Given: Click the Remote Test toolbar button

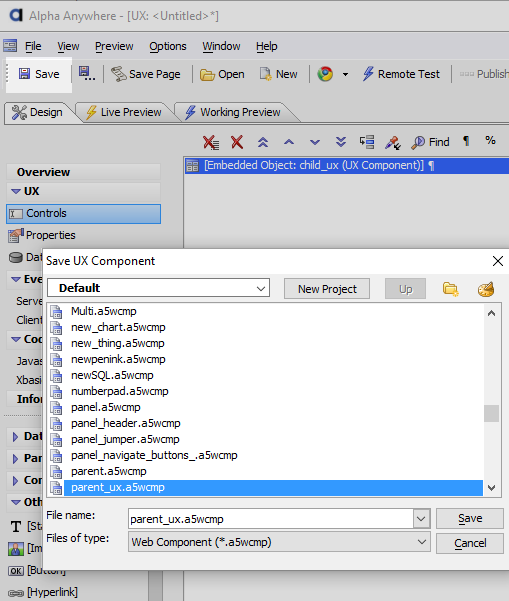Looking at the screenshot, I should pos(401,74).
